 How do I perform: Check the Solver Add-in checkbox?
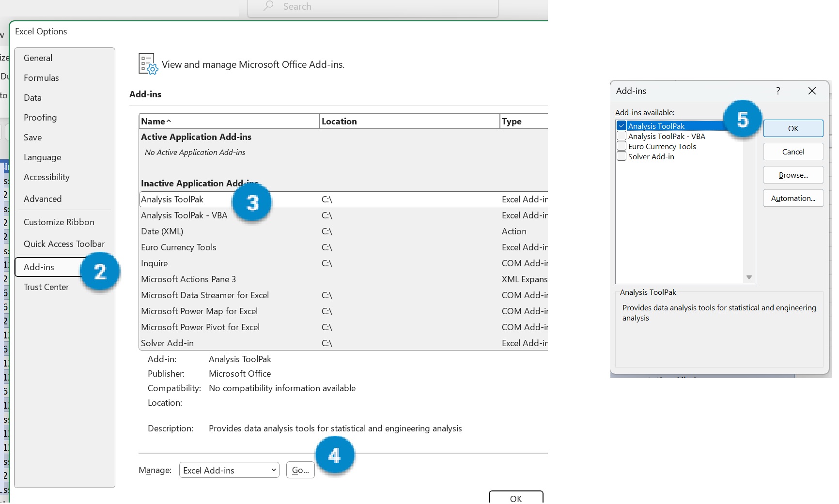coord(621,156)
